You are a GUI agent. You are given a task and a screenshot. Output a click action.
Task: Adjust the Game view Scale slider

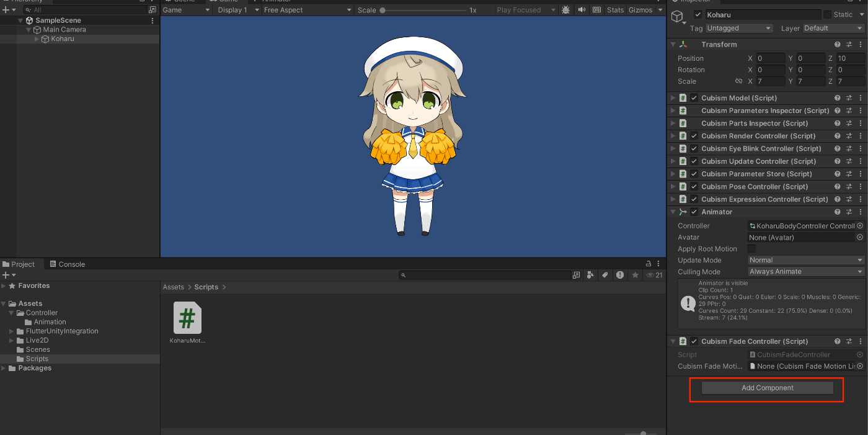[423, 10]
